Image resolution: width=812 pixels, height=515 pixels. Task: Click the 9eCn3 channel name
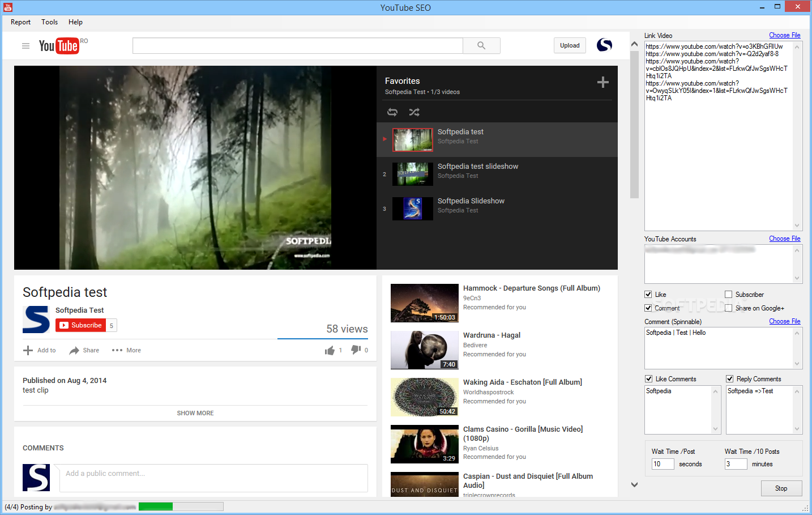coord(472,298)
